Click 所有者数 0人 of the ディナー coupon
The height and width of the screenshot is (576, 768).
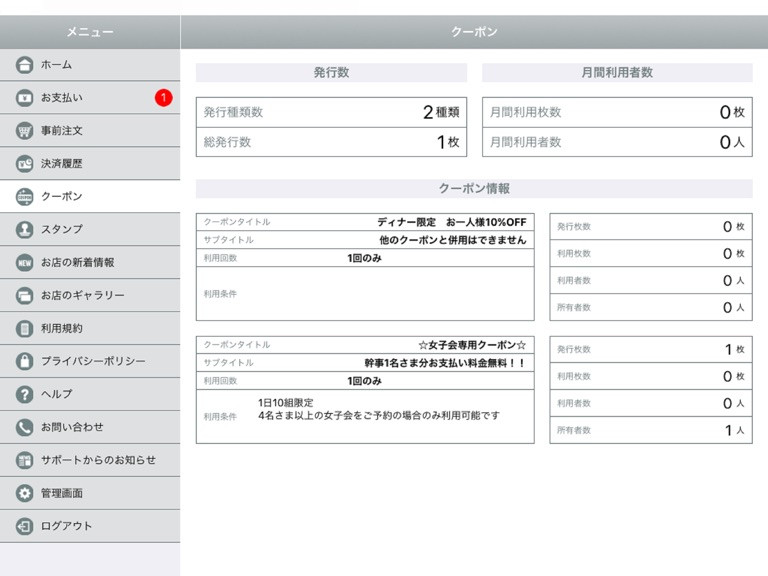651,307
